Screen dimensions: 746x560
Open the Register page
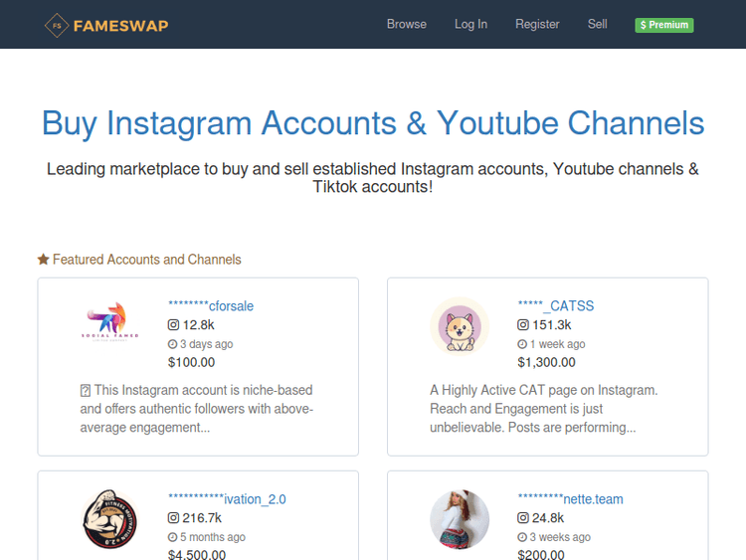537,24
